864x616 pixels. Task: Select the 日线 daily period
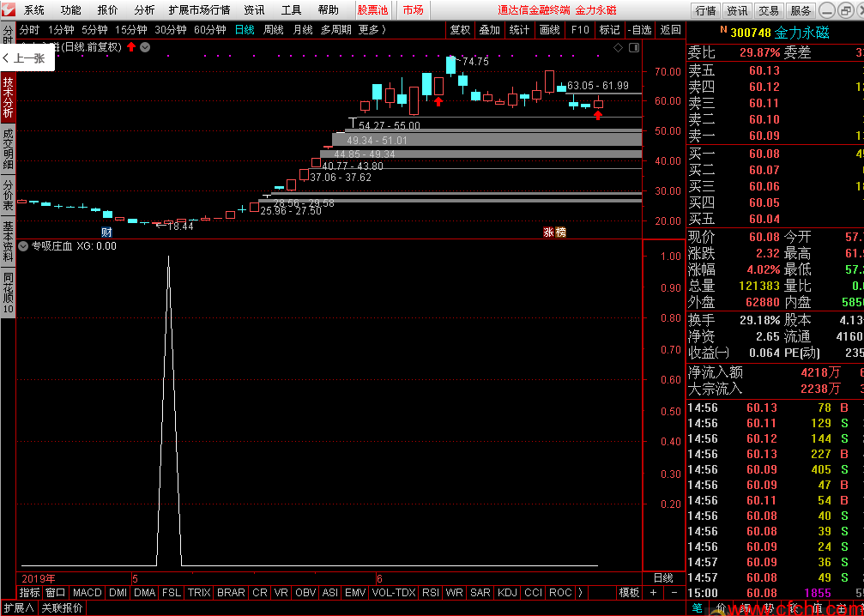[x=245, y=30]
